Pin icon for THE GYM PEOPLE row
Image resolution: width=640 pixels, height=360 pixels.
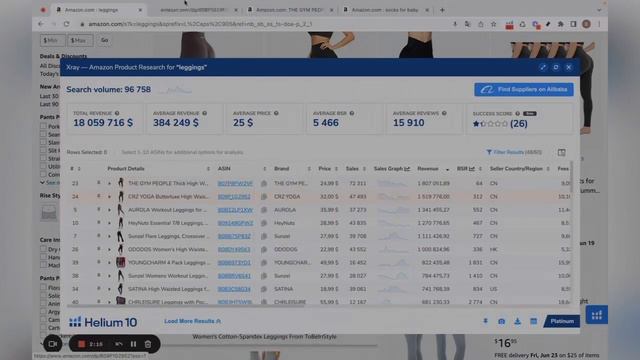[x=99, y=183]
